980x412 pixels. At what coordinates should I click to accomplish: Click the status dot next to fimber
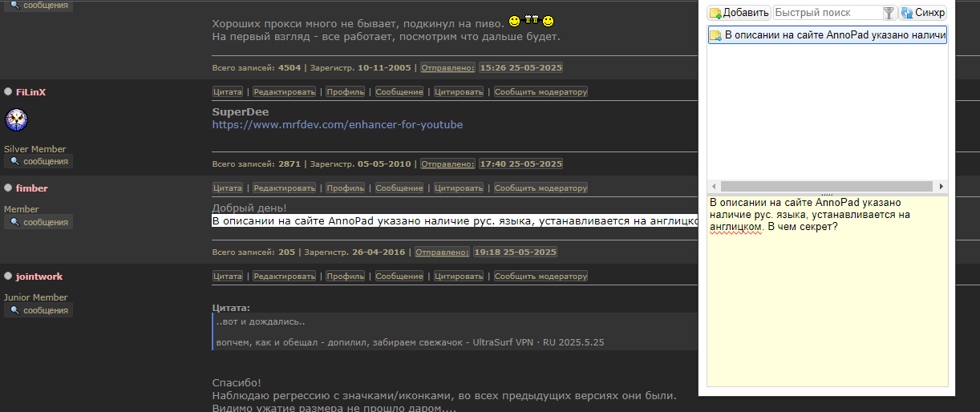tap(8, 188)
